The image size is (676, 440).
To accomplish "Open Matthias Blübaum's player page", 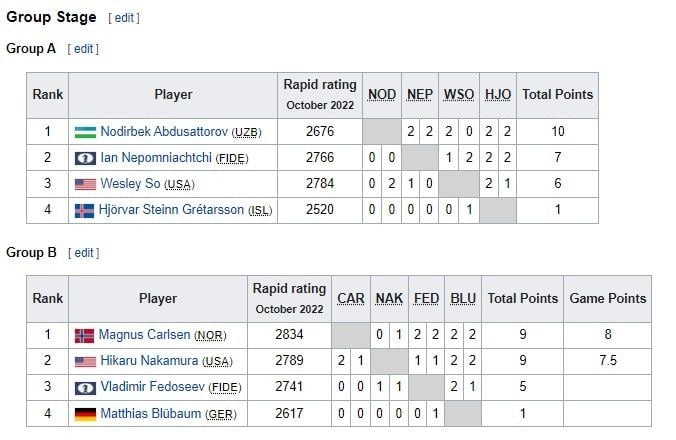I will pyautogui.click(x=150, y=413).
